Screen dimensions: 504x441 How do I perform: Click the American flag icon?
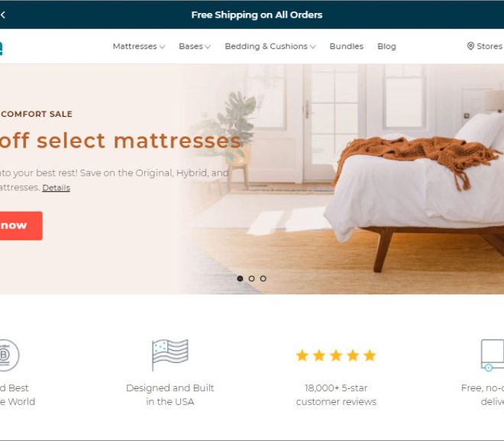pyautogui.click(x=170, y=355)
